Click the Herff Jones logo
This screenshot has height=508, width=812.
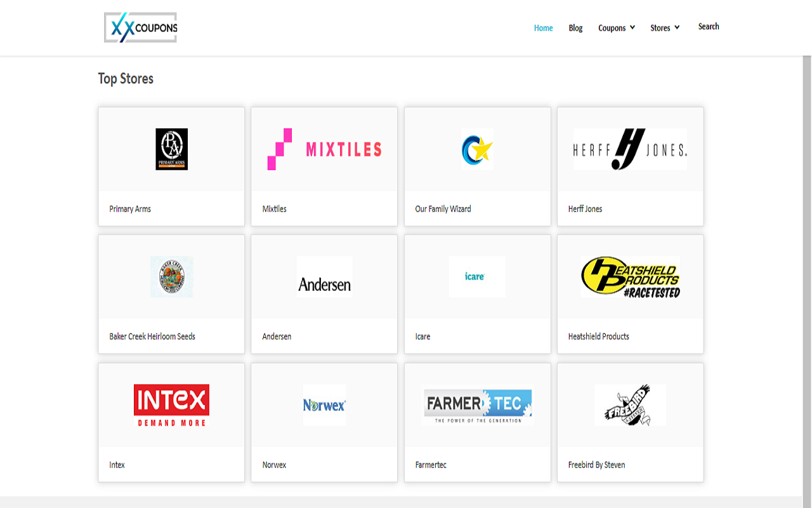point(630,149)
